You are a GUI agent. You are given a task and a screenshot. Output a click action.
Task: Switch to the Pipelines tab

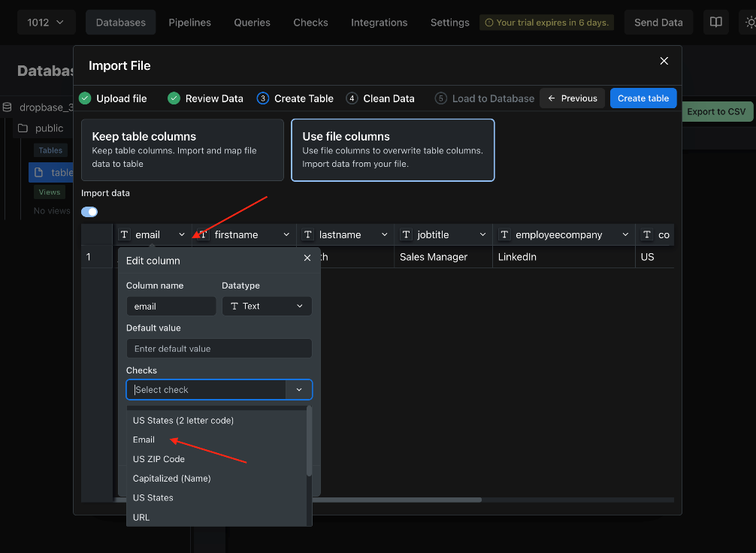click(x=189, y=23)
